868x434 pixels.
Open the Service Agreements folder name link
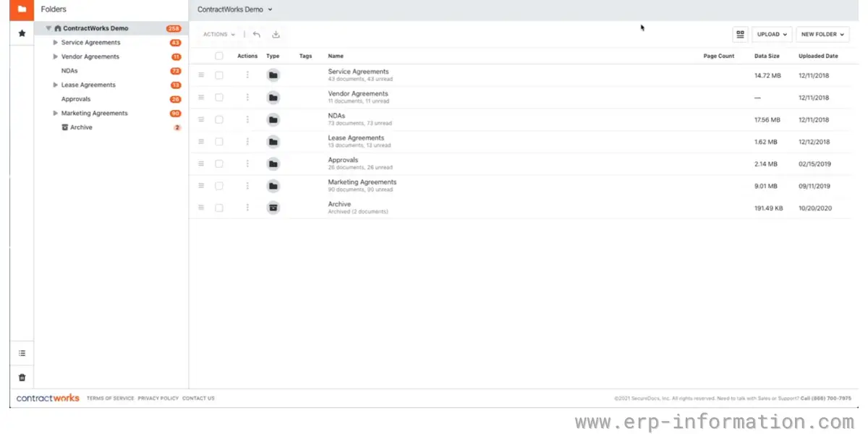point(358,72)
